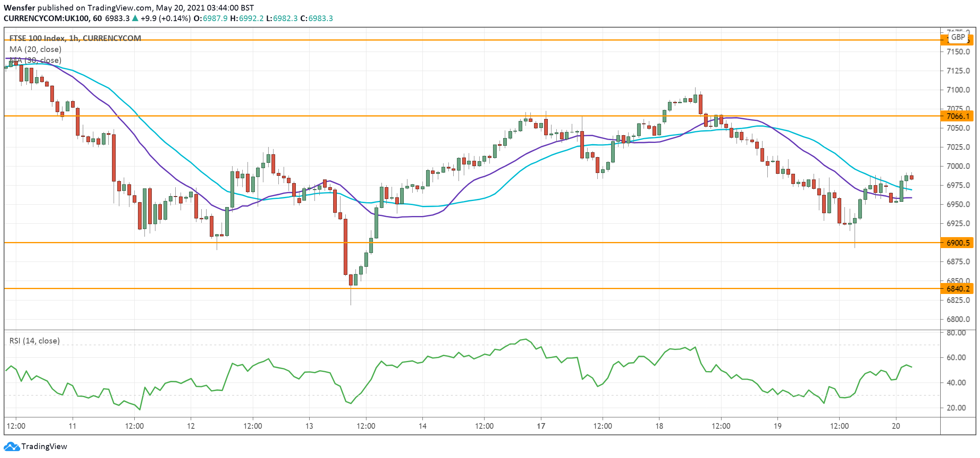Click the 80.00 RSI scale label
980x458 pixels.
click(956, 333)
